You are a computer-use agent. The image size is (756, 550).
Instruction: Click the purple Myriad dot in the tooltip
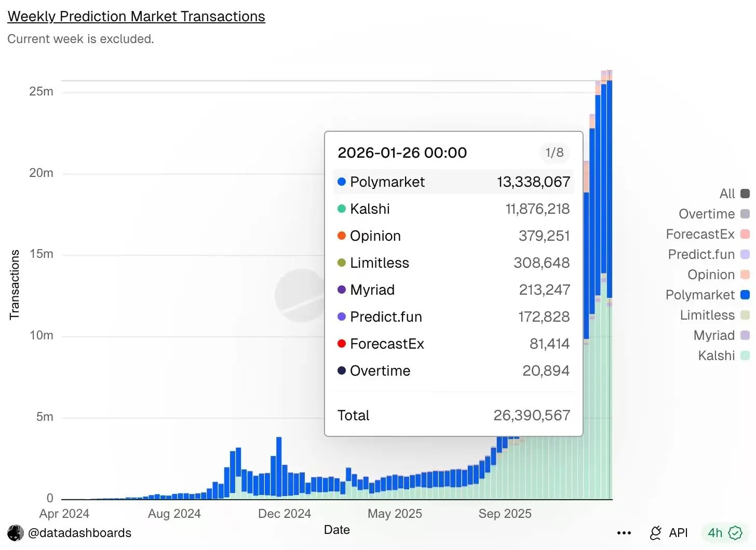click(x=341, y=290)
